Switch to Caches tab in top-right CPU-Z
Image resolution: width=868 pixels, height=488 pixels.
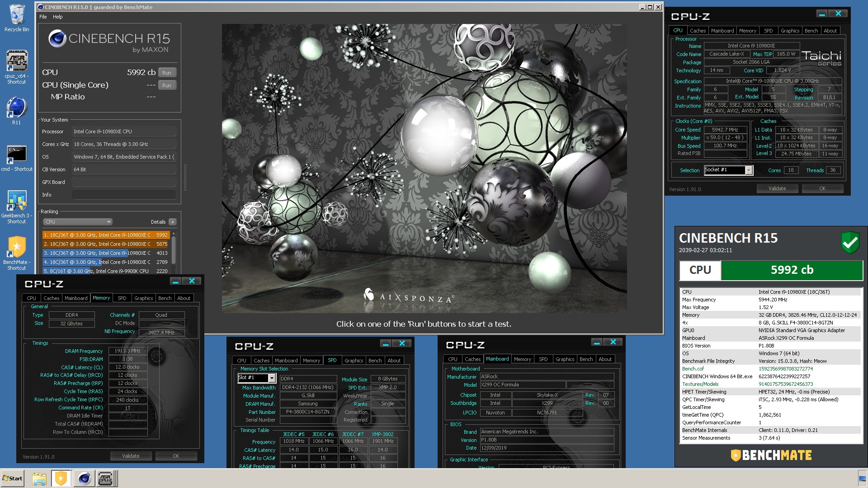(x=698, y=31)
